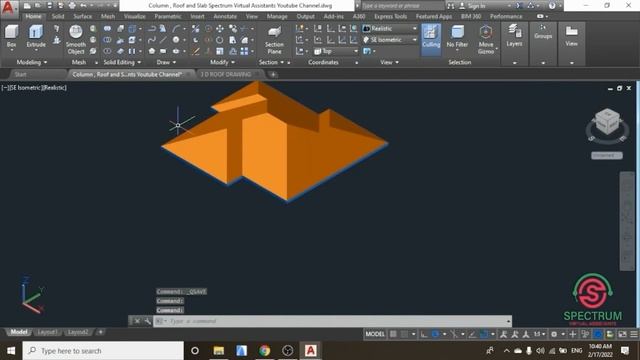The image size is (640, 360).
Task: Open the Groups panel button
Action: pyautogui.click(x=543, y=32)
